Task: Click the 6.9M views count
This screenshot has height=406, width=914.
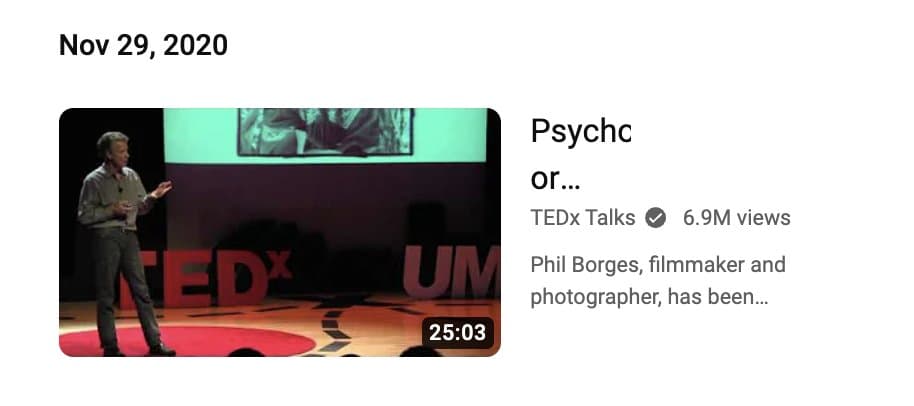Action: [737, 218]
